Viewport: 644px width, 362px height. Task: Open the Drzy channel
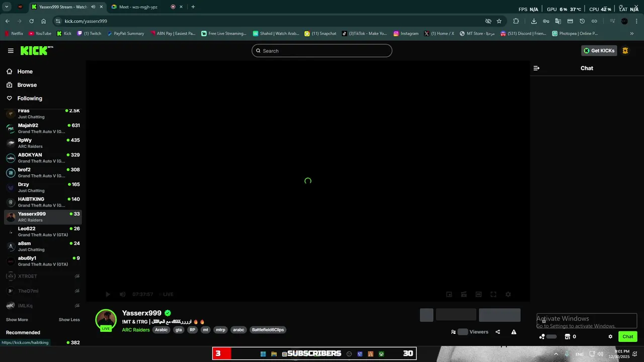(43, 188)
